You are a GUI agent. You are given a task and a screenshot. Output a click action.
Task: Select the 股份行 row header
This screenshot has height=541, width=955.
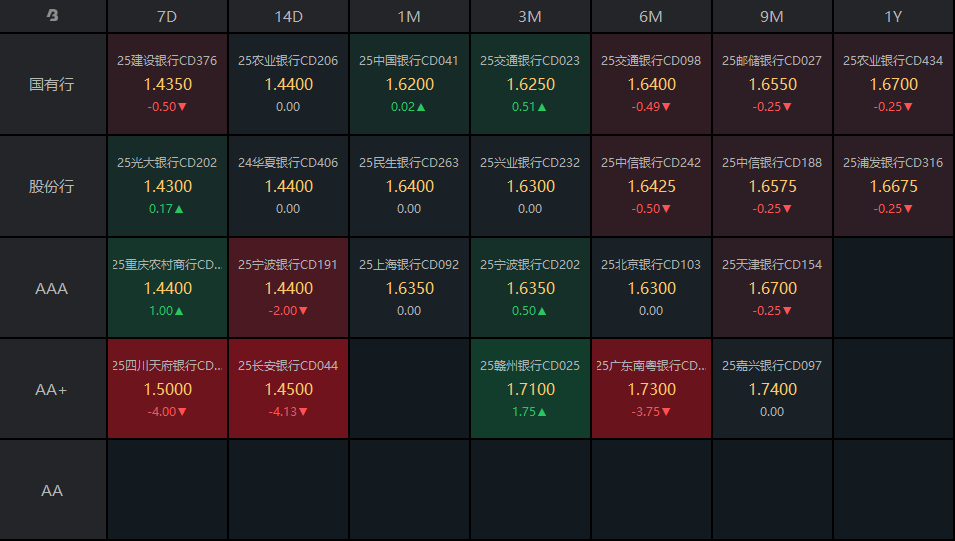tap(53, 186)
